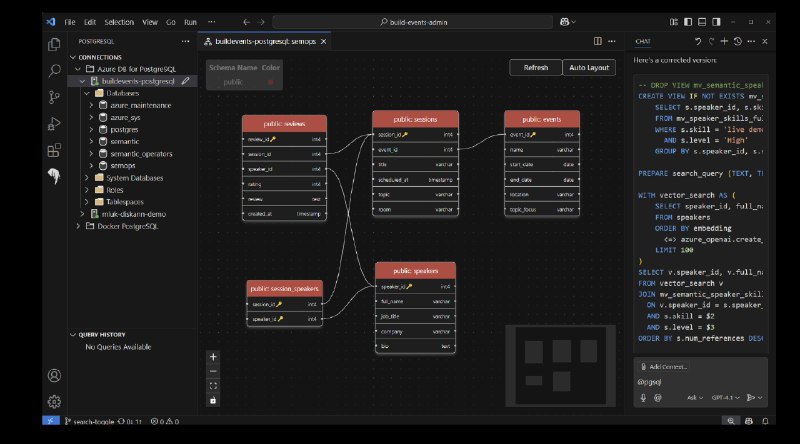Open the Go menu
The image size is (800, 444).
click(x=170, y=22)
